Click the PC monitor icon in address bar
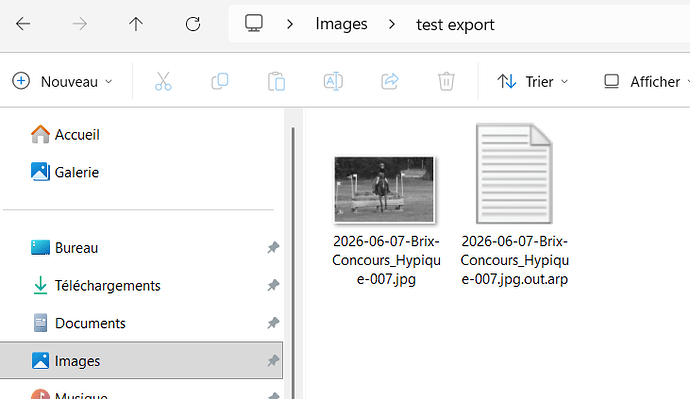 point(254,23)
